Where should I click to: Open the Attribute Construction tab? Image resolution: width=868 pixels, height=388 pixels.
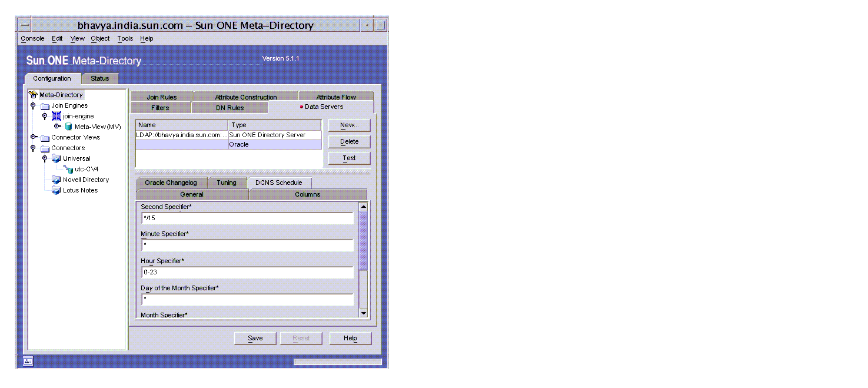click(x=246, y=97)
